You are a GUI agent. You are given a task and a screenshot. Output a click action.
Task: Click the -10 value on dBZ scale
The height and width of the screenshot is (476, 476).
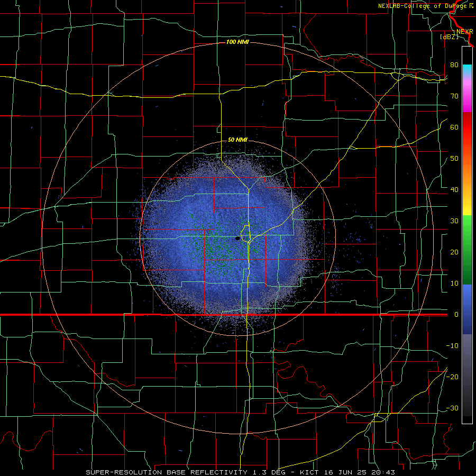point(452,346)
